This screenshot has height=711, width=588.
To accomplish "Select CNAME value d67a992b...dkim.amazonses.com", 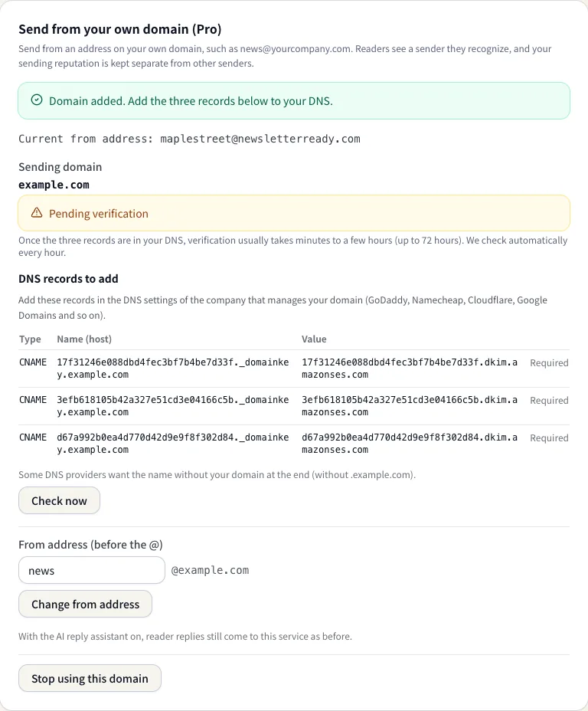I will pyautogui.click(x=410, y=444).
